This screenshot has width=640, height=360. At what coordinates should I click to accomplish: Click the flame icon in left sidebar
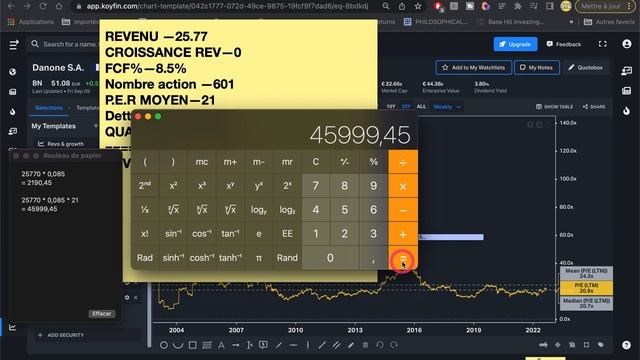click(13, 111)
